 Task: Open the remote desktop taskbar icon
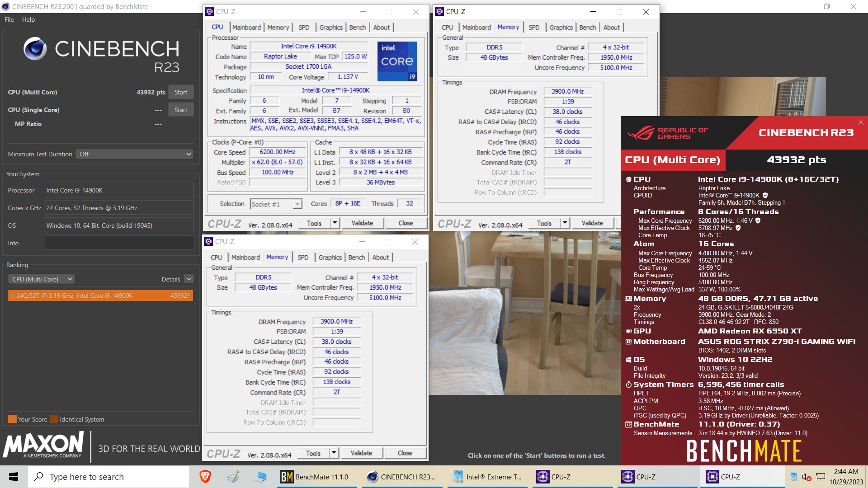261,477
